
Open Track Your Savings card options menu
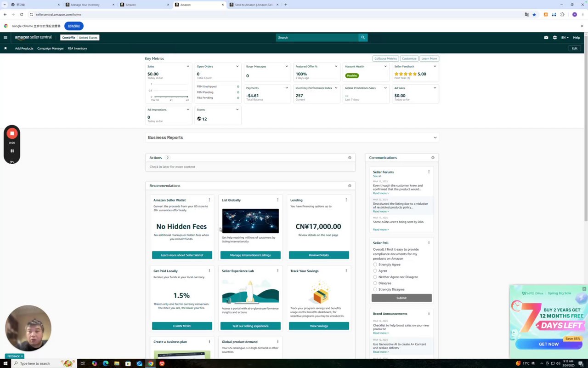click(x=346, y=271)
